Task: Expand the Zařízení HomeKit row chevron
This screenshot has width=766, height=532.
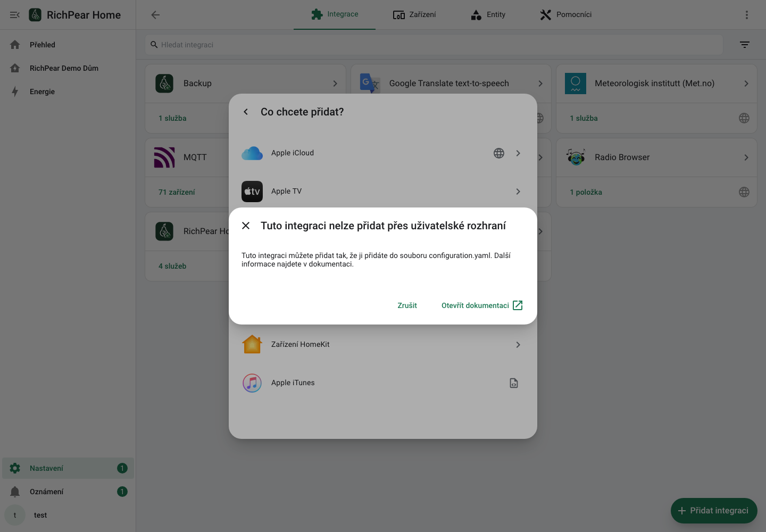Action: coord(518,345)
